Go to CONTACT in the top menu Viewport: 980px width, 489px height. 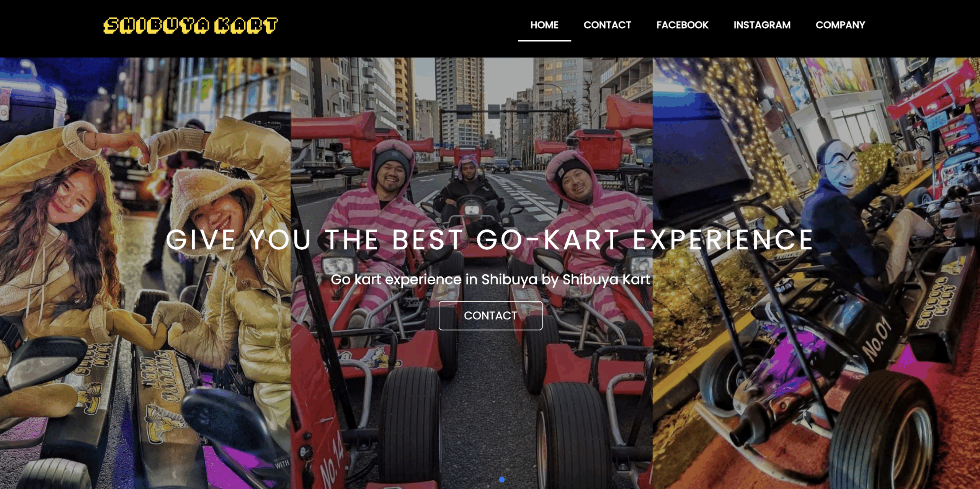click(x=607, y=25)
